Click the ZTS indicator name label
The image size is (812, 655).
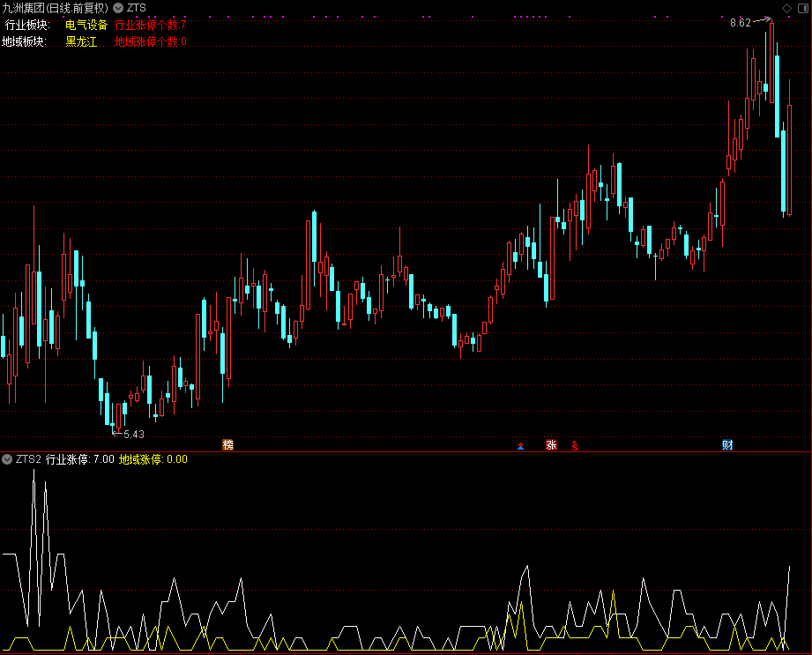pyautogui.click(x=137, y=8)
